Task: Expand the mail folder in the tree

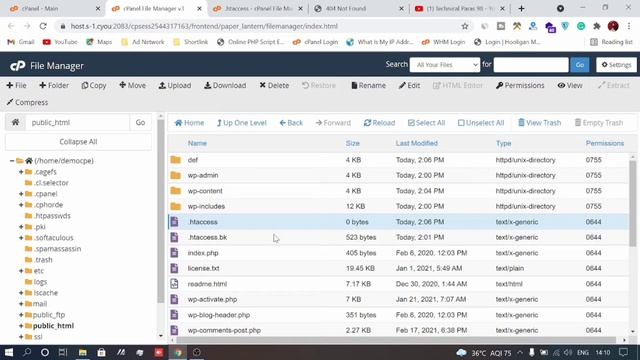Action: 21,304
